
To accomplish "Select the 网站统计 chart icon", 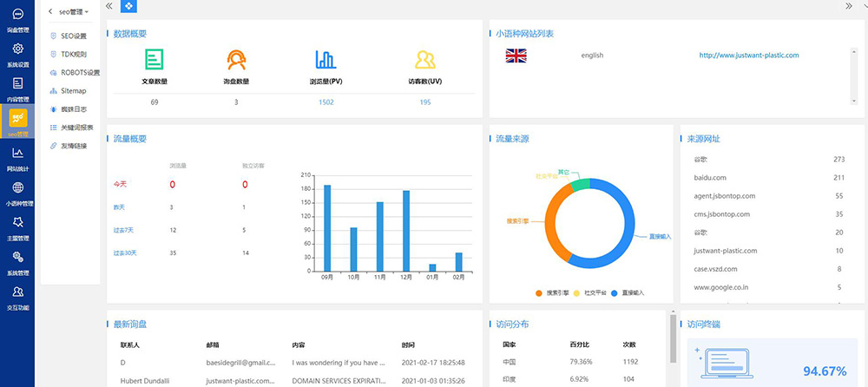I will click(x=17, y=157).
